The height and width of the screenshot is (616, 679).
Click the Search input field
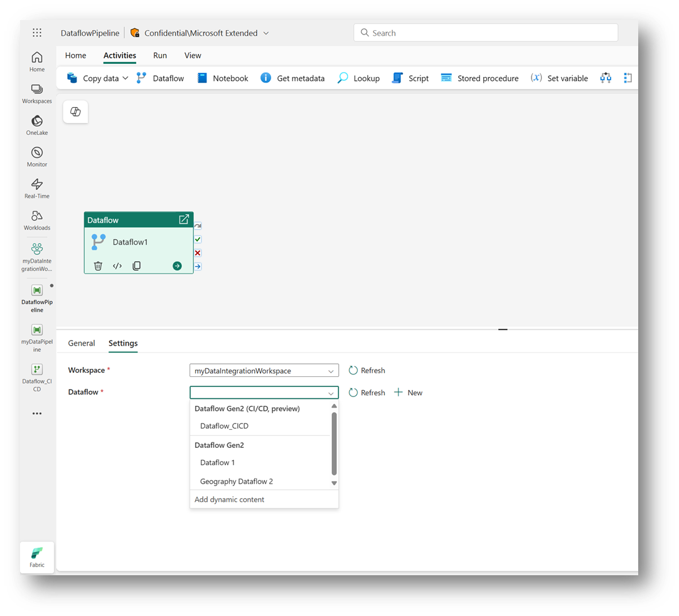click(486, 33)
